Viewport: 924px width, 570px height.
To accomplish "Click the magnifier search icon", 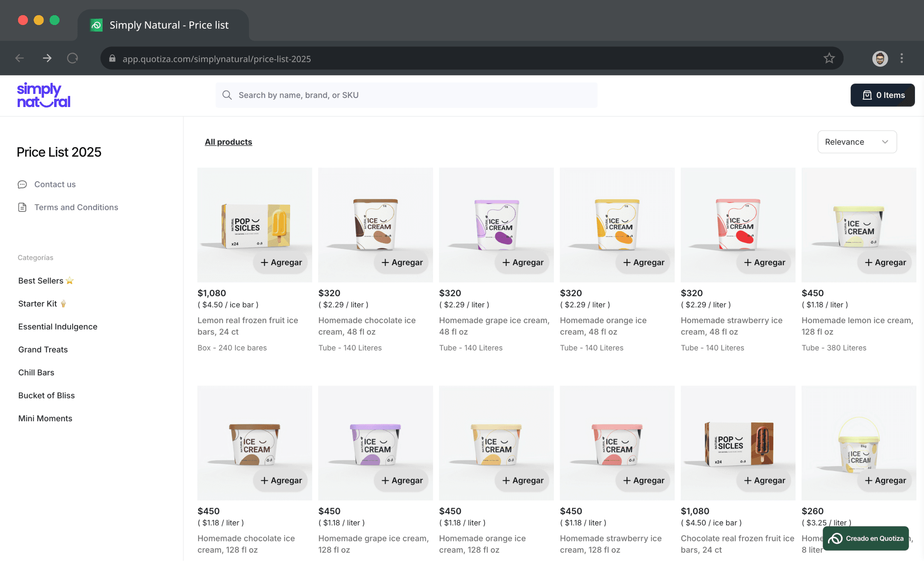I will pos(227,95).
